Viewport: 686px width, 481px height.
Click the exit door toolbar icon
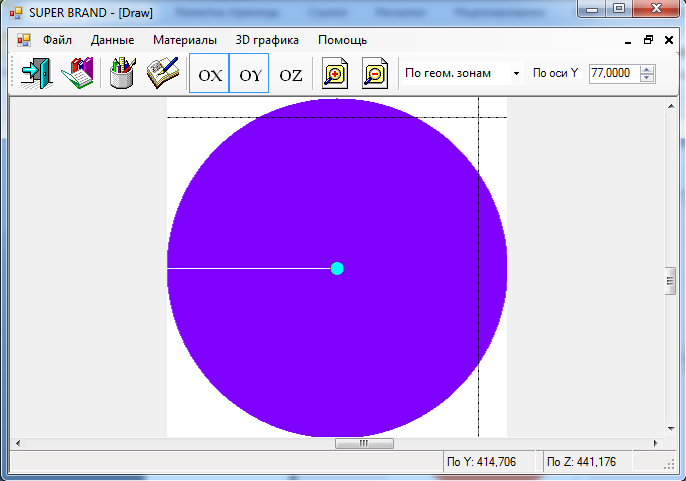point(37,73)
